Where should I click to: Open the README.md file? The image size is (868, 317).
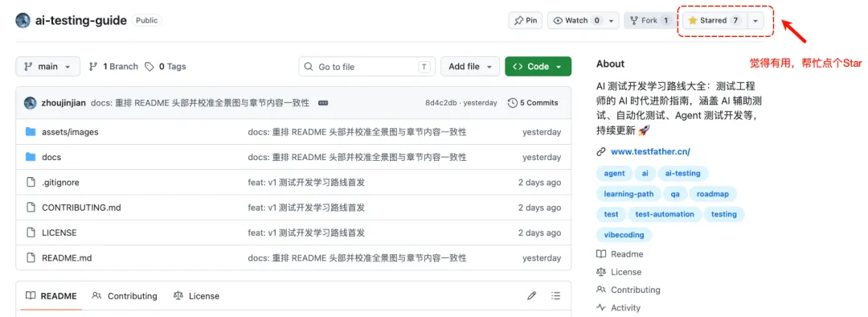tap(67, 257)
